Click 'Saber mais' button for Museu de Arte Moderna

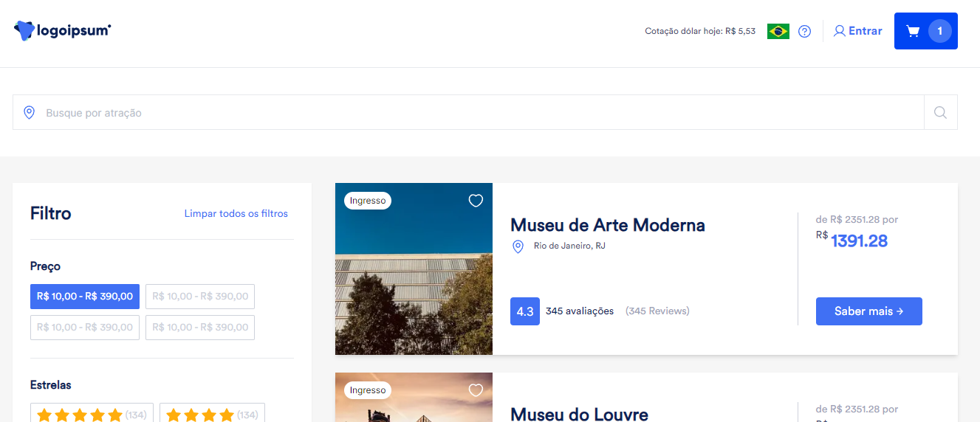[x=869, y=311]
